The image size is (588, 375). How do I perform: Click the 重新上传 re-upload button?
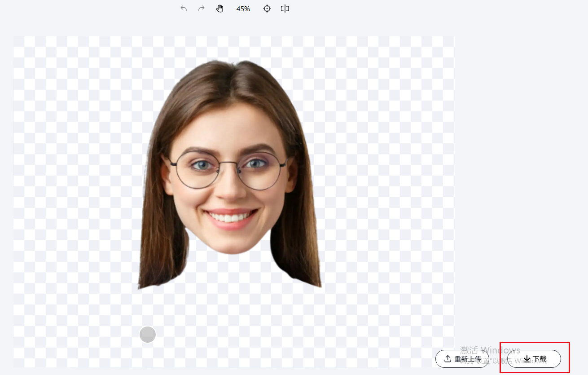point(462,359)
